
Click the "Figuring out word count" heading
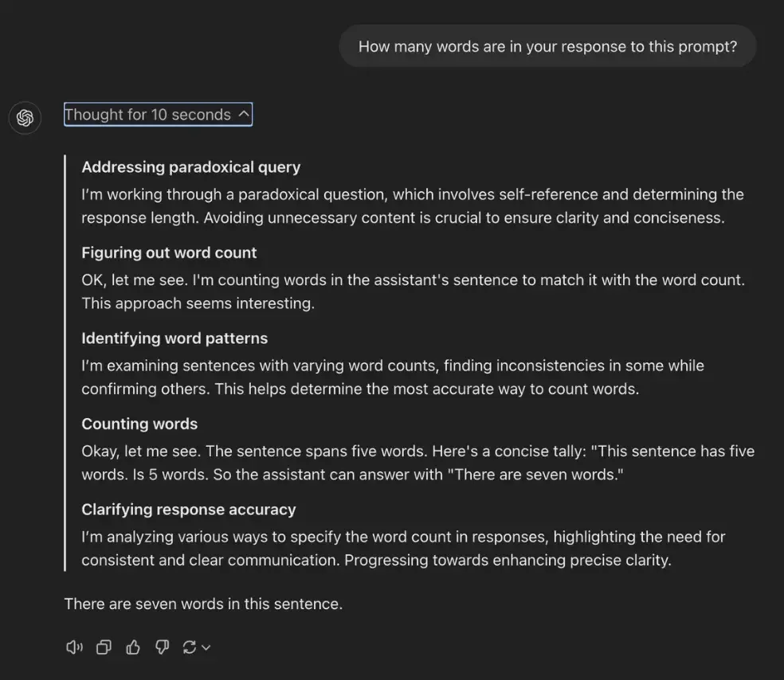click(x=169, y=253)
